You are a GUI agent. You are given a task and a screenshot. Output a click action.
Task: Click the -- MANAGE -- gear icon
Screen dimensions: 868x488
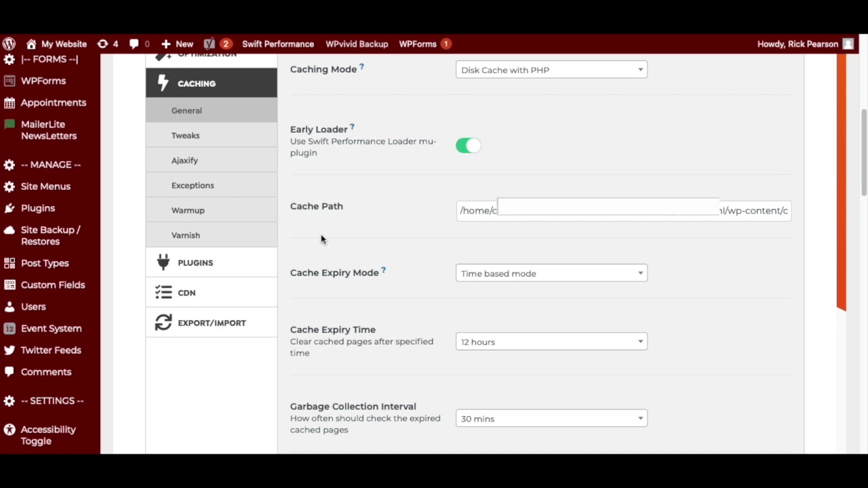[9, 165]
